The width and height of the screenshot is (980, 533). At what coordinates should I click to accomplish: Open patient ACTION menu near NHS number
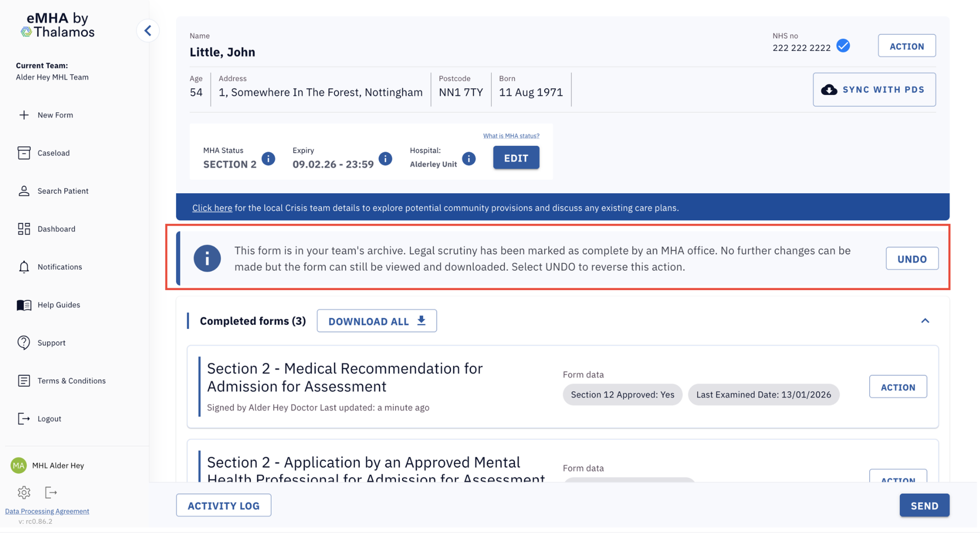click(906, 46)
